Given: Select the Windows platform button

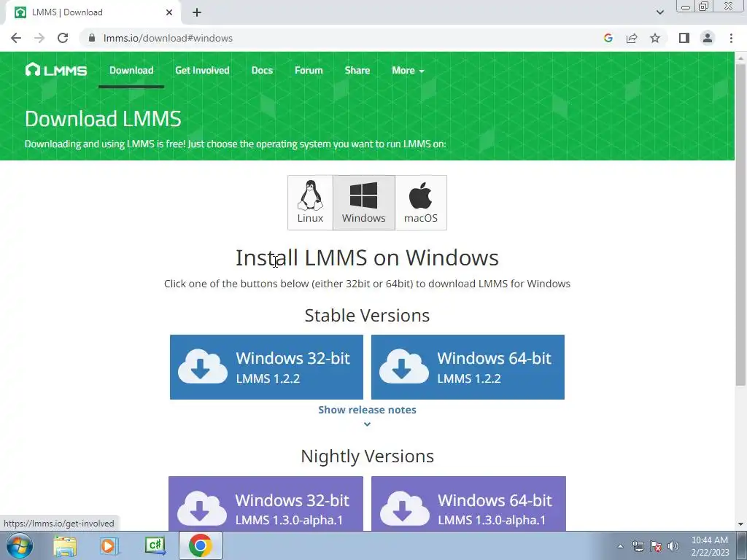Looking at the screenshot, I should coord(363,203).
